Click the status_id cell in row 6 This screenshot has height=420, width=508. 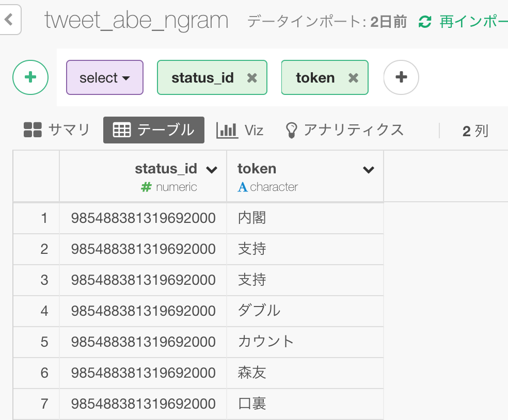pos(143,373)
